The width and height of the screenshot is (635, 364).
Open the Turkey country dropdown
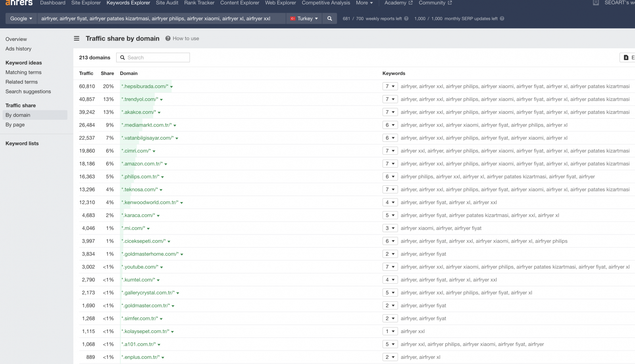pos(304,19)
